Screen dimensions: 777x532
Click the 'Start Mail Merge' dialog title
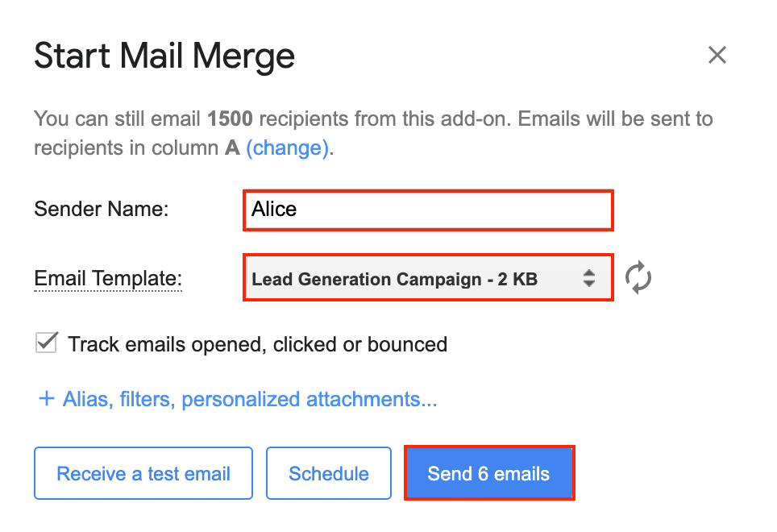click(x=164, y=56)
